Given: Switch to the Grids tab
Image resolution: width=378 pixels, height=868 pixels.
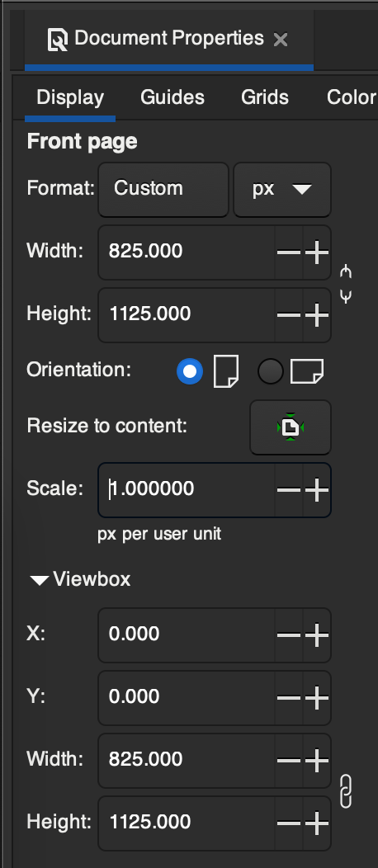Looking at the screenshot, I should (x=265, y=98).
